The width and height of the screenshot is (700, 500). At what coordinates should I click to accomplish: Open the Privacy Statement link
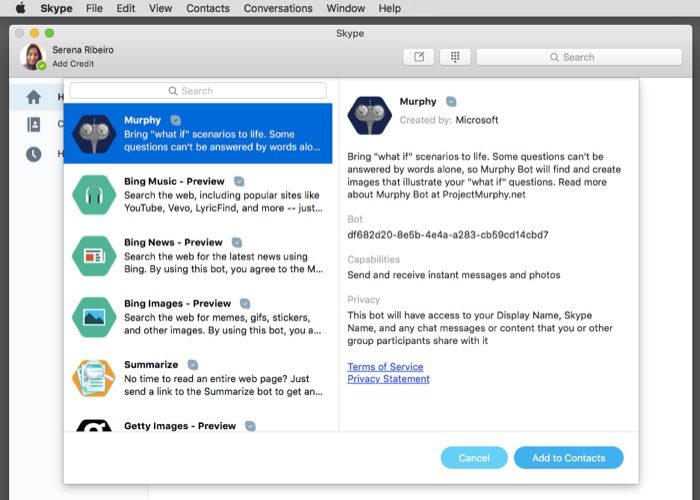[388, 379]
